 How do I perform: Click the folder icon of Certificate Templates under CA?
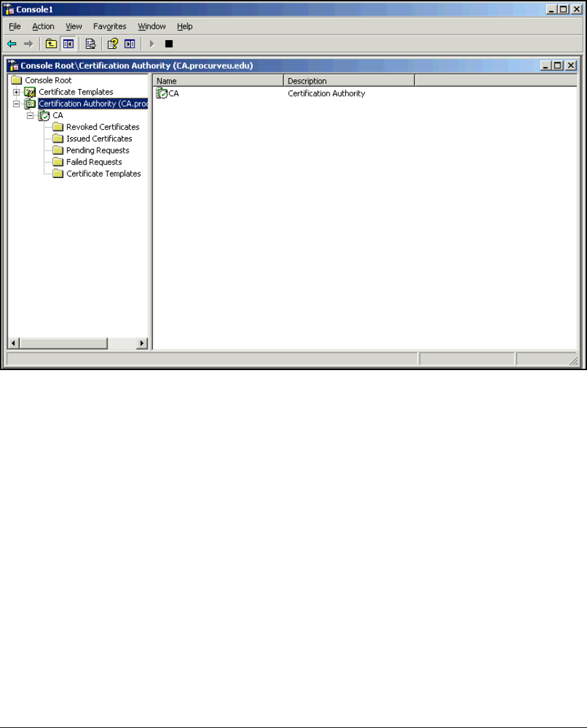(58, 173)
